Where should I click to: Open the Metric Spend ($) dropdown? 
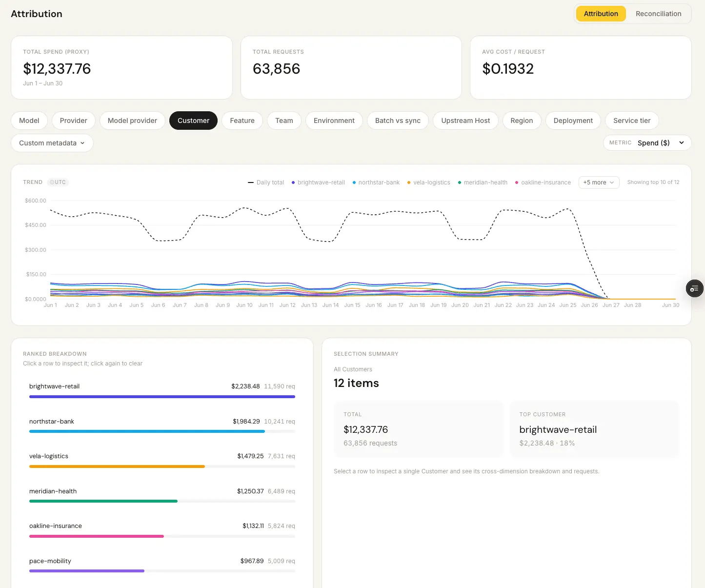pyautogui.click(x=647, y=143)
